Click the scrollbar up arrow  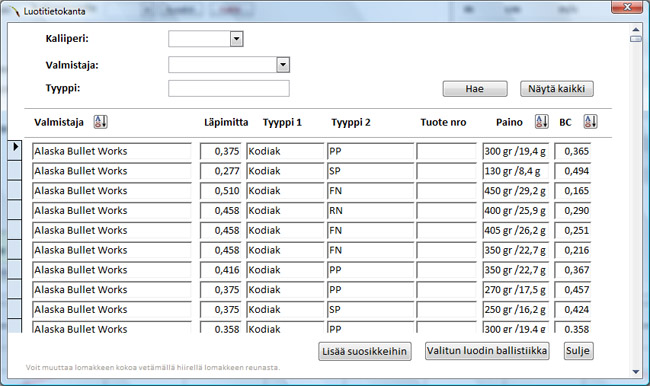tap(635, 29)
